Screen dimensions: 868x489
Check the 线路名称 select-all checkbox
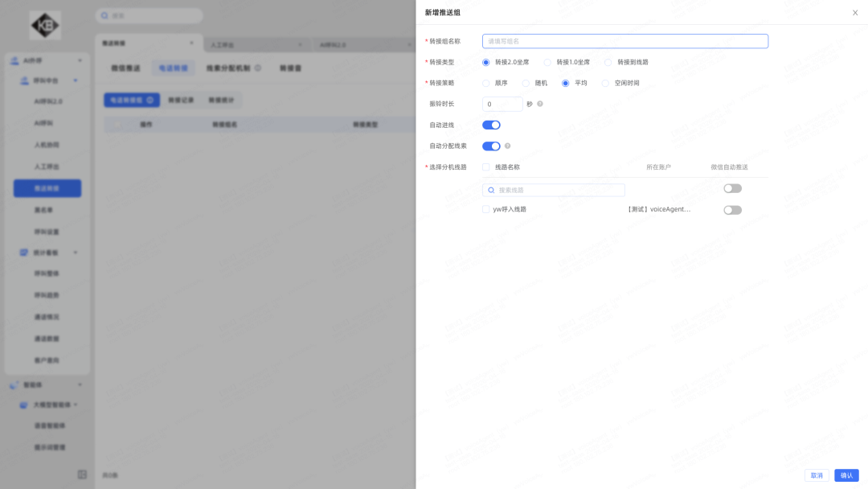486,167
